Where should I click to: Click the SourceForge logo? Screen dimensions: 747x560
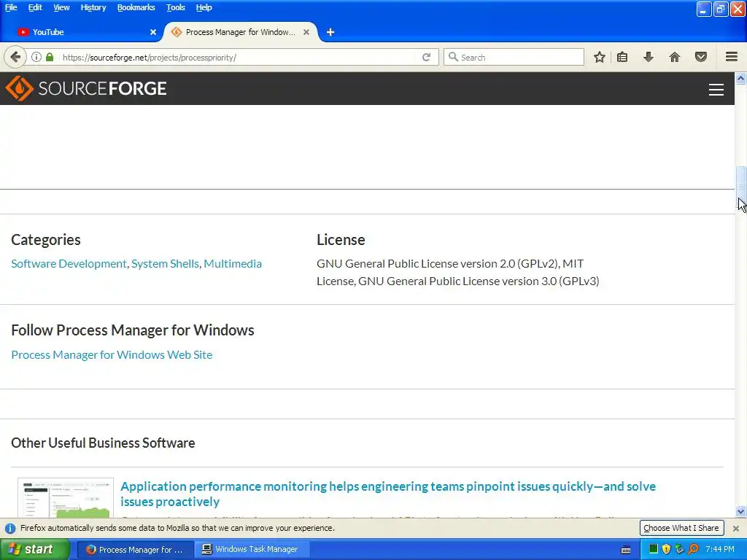coord(86,88)
